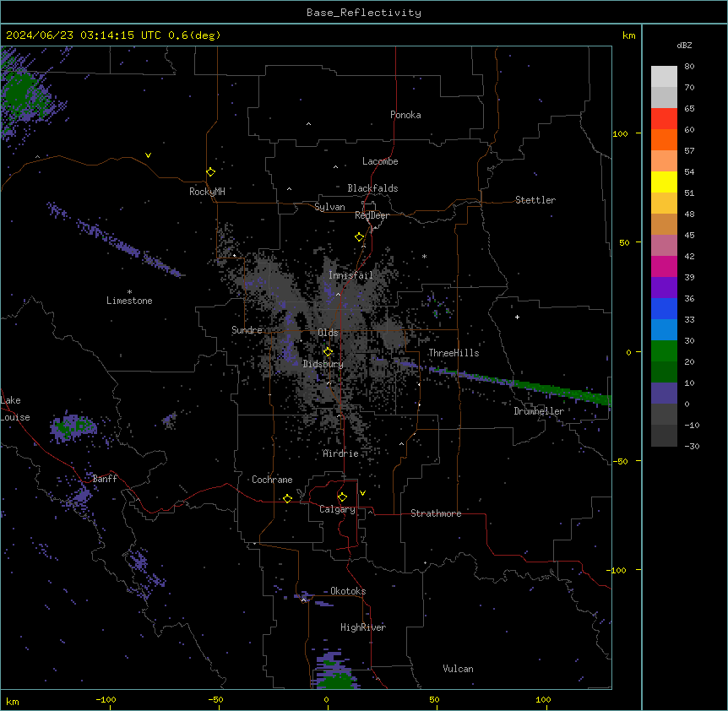
Task: Click the Lake Louise label
Action: coord(14,409)
